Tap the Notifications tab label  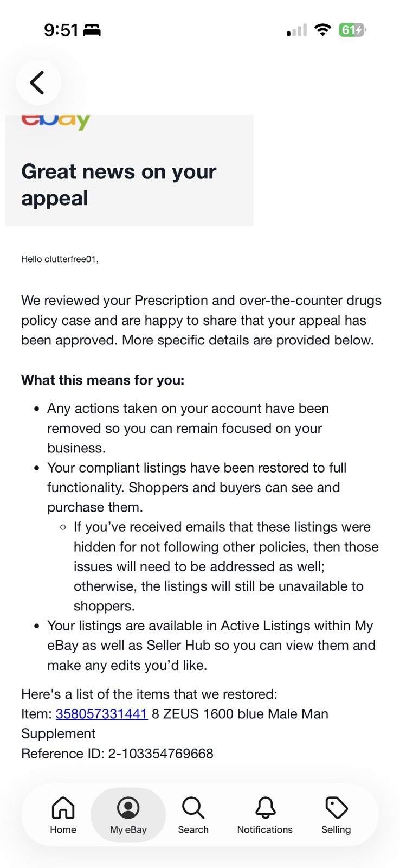coord(265,829)
